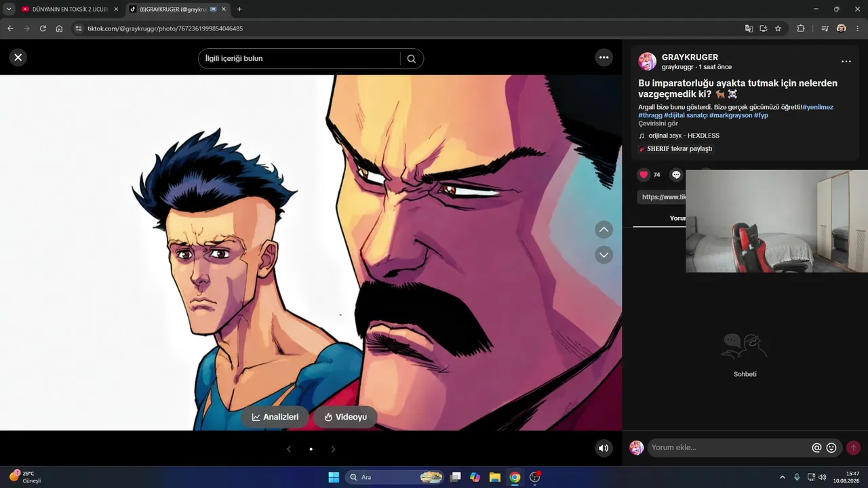This screenshot has height=488, width=868.
Task: Expand the Chrome tab search dropdown
Action: (x=9, y=9)
